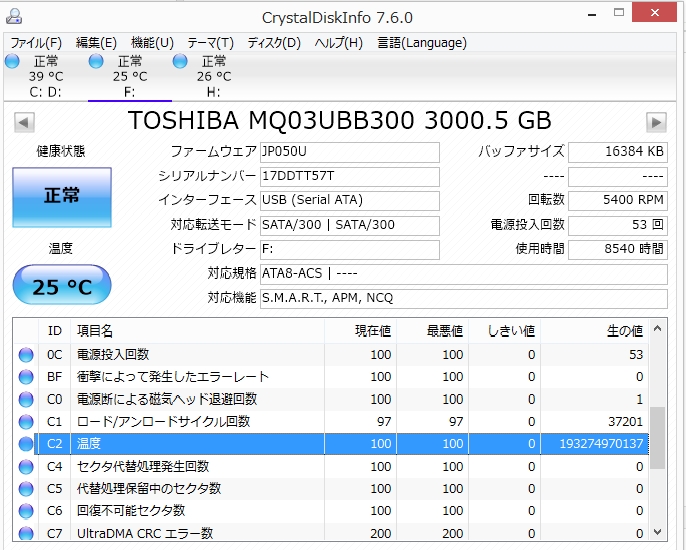Click the 正常 26 °C disk tab
Viewport: 686px width, 550px height.
coord(214,77)
